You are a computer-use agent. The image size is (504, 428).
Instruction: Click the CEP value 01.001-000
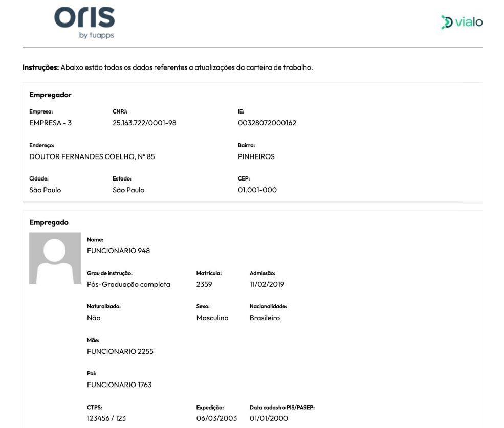pyautogui.click(x=257, y=190)
